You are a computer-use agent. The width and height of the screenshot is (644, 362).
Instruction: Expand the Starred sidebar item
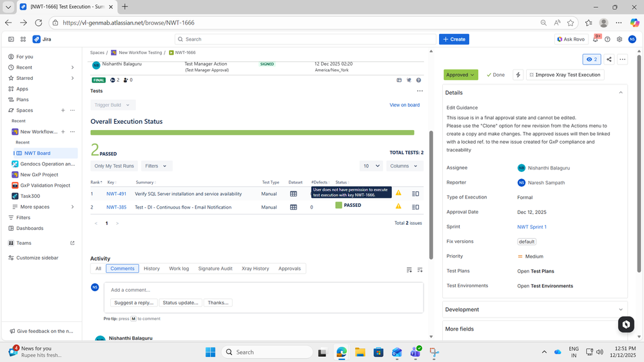click(72, 78)
